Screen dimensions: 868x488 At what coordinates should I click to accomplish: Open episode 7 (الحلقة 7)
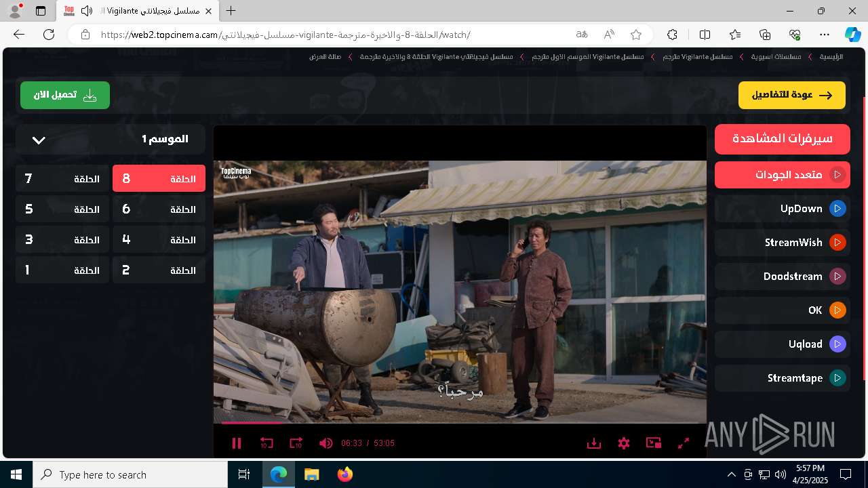pos(62,179)
